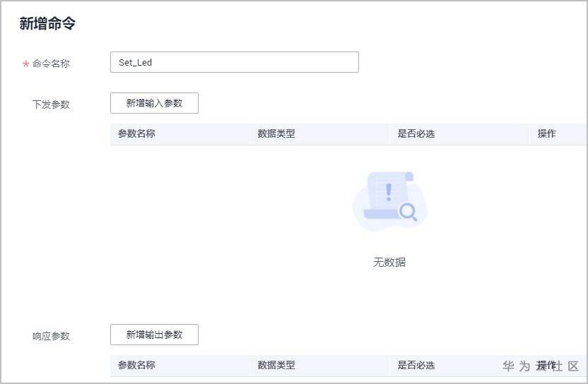The image size is (588, 384).
Task: Click 是否必选 header in the 响应参数 table
Action: click(x=416, y=365)
